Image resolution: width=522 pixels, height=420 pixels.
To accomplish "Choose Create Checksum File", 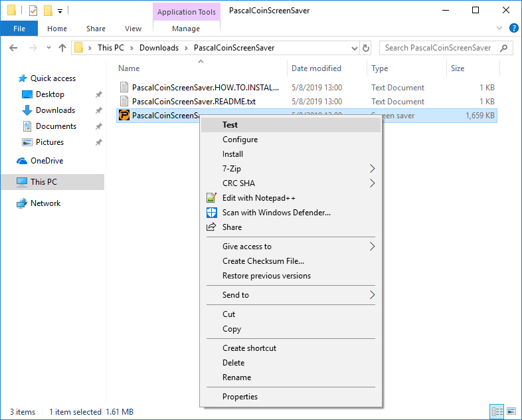I will coord(291,261).
